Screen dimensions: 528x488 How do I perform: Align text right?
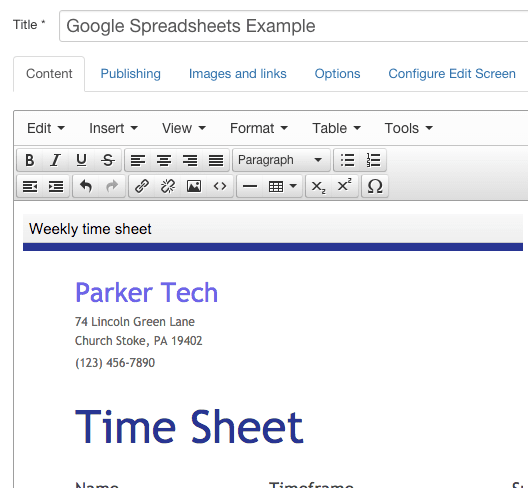tap(190, 160)
